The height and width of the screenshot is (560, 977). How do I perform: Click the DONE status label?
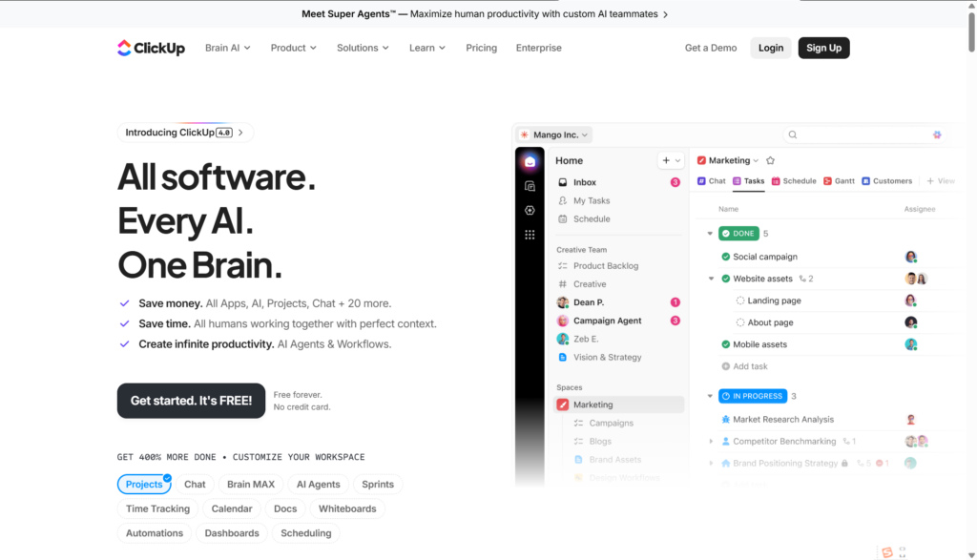[738, 234]
